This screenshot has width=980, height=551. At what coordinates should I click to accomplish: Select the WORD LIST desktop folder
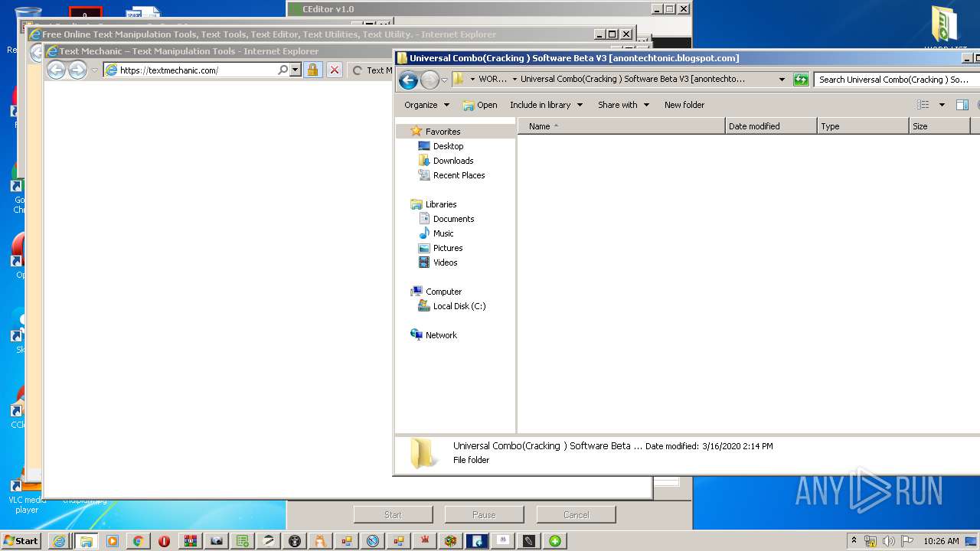click(x=945, y=29)
